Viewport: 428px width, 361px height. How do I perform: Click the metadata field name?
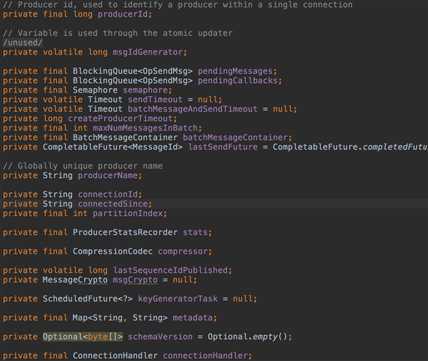point(193,317)
